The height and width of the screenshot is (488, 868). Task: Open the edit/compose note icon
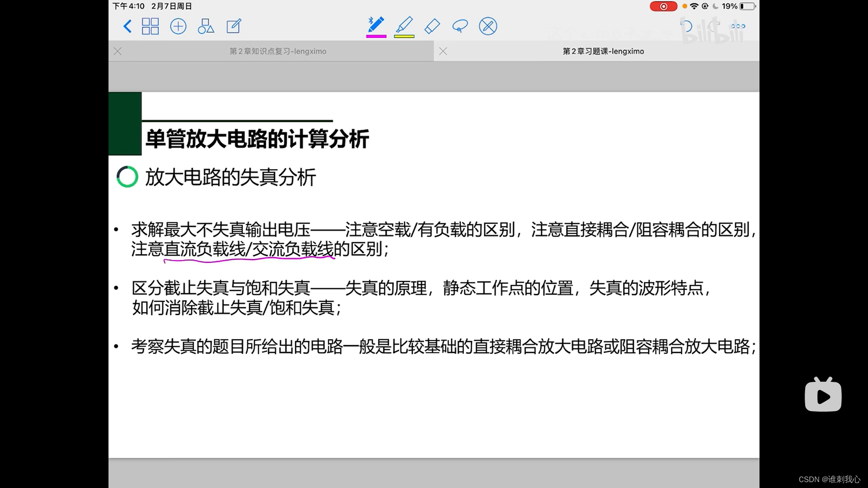tap(234, 26)
